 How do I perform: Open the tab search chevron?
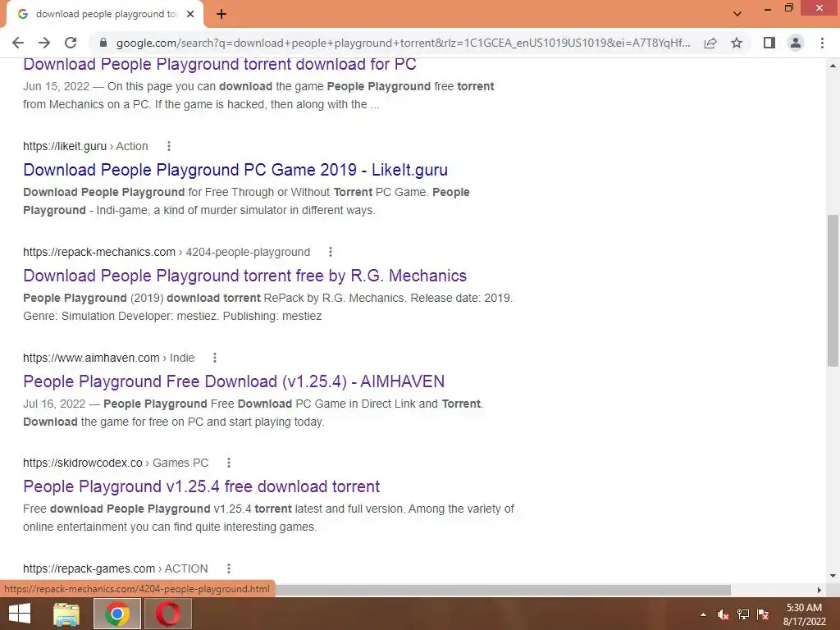click(x=737, y=14)
